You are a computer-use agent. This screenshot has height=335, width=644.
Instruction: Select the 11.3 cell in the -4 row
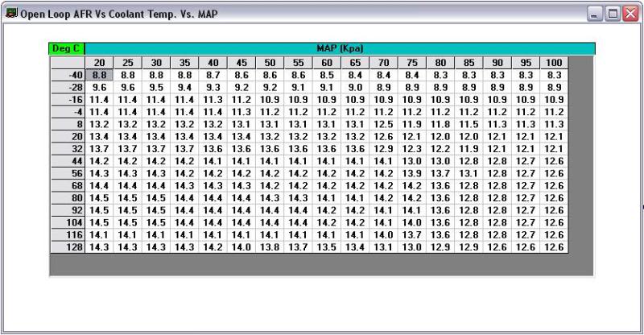[242, 112]
